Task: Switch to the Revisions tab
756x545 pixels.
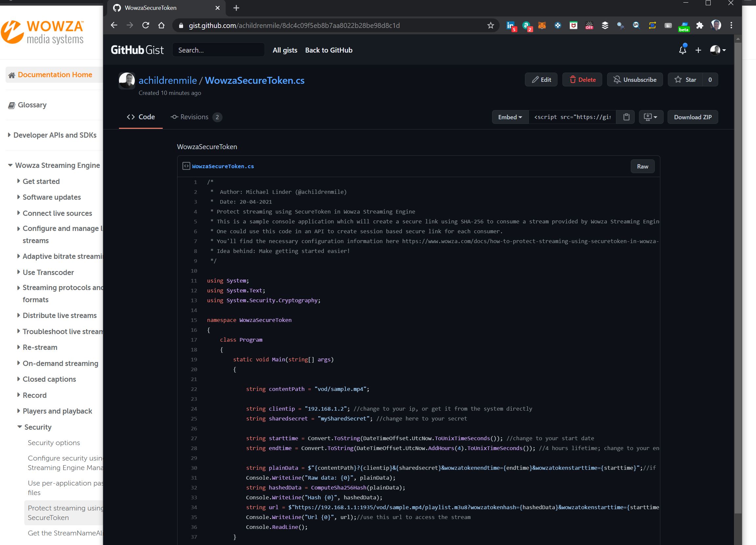Action: click(x=196, y=117)
